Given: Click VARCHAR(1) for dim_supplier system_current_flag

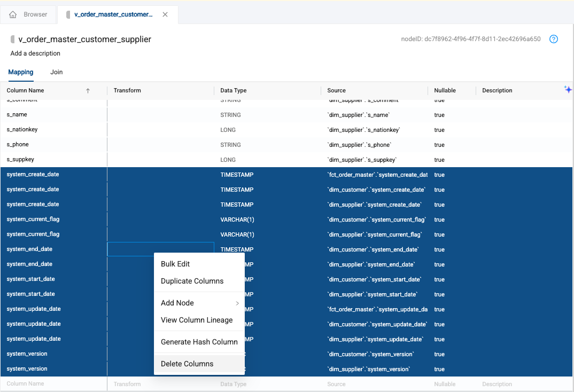Looking at the screenshot, I should 237,235.
